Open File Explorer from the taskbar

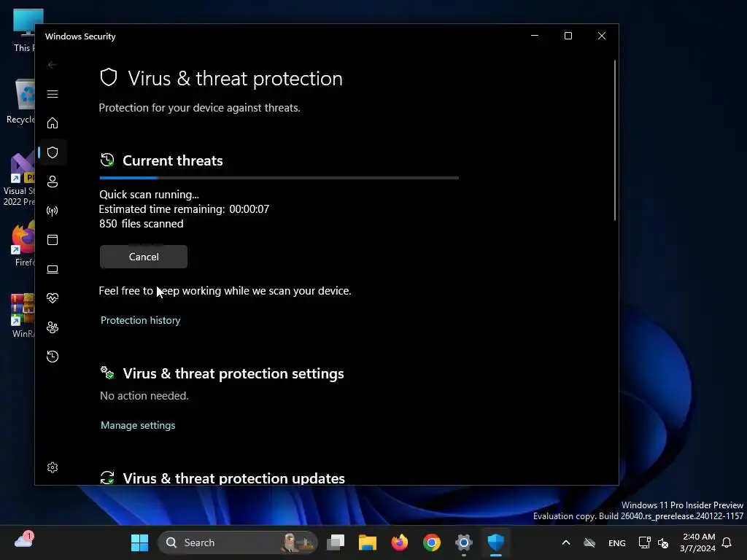368,542
